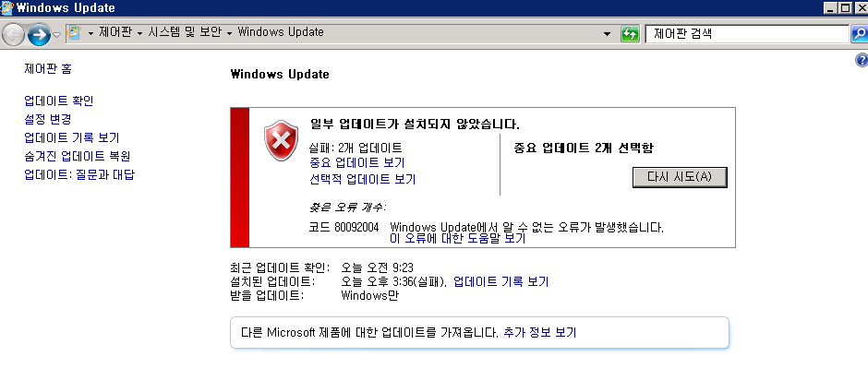Open 이 오류에 대한 도움말 보기
The image size is (868, 392).
point(458,239)
